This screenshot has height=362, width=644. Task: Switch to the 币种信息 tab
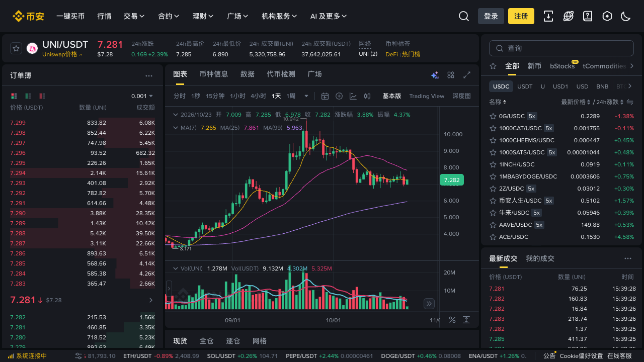pyautogui.click(x=214, y=74)
